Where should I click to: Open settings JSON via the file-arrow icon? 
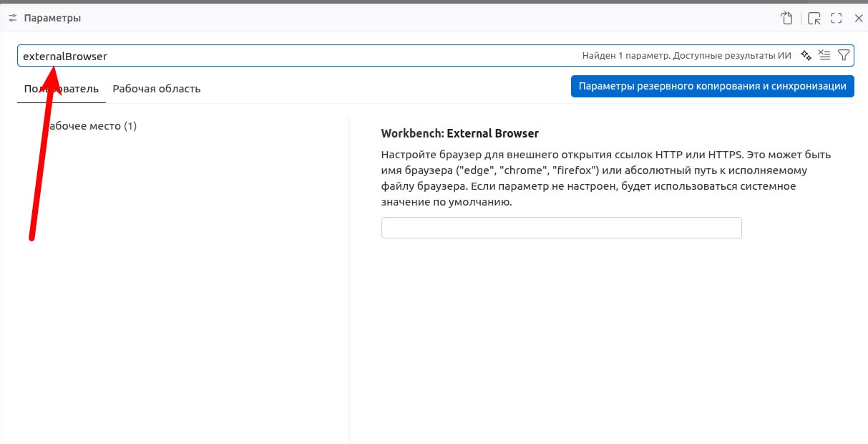(x=786, y=18)
